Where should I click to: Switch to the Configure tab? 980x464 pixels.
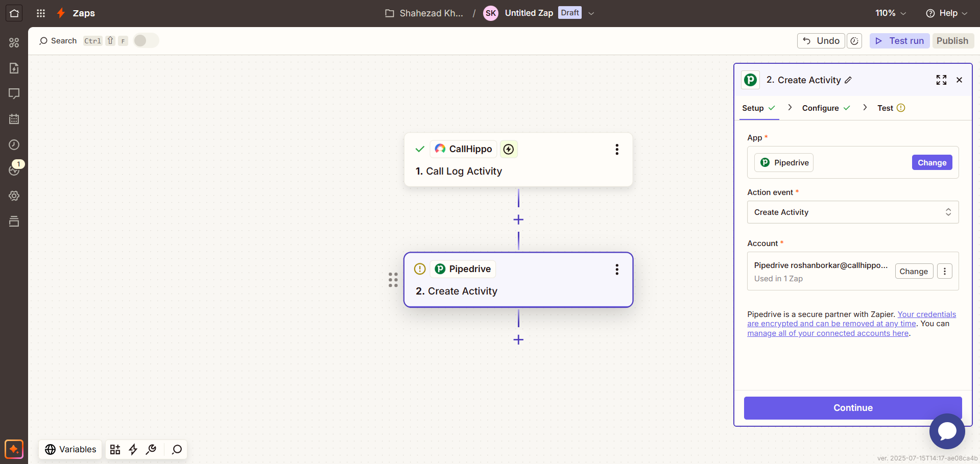[x=826, y=108]
